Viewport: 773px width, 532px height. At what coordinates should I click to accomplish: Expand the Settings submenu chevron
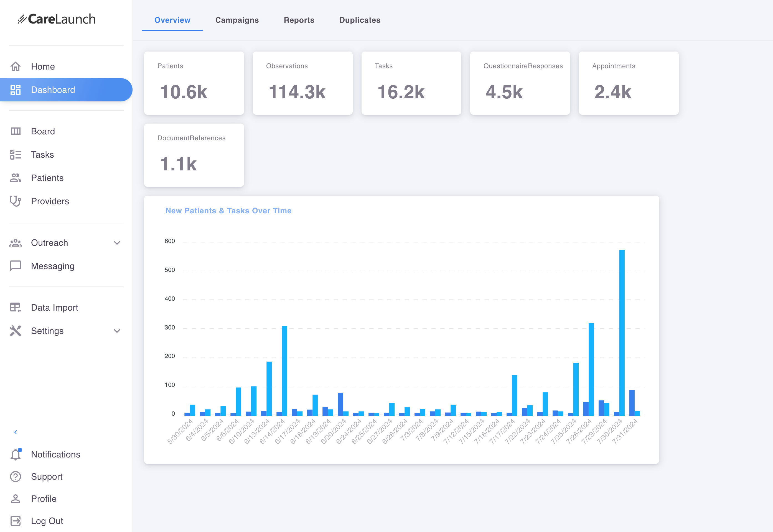click(x=117, y=331)
